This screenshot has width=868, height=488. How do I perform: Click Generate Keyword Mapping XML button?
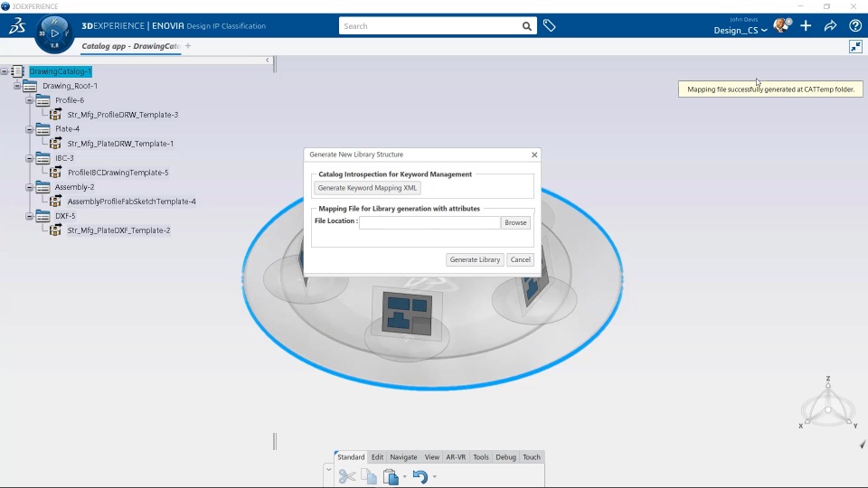point(368,188)
